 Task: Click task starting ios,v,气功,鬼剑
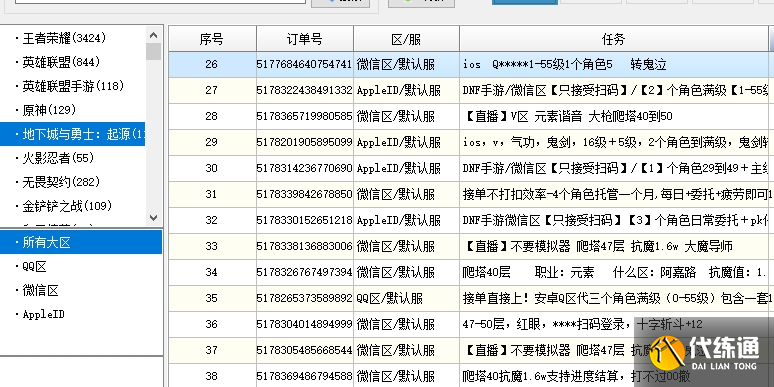(x=616, y=143)
